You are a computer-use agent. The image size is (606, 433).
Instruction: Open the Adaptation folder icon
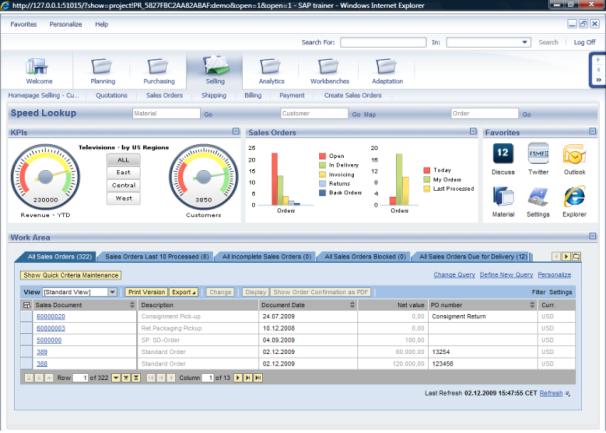coord(386,66)
